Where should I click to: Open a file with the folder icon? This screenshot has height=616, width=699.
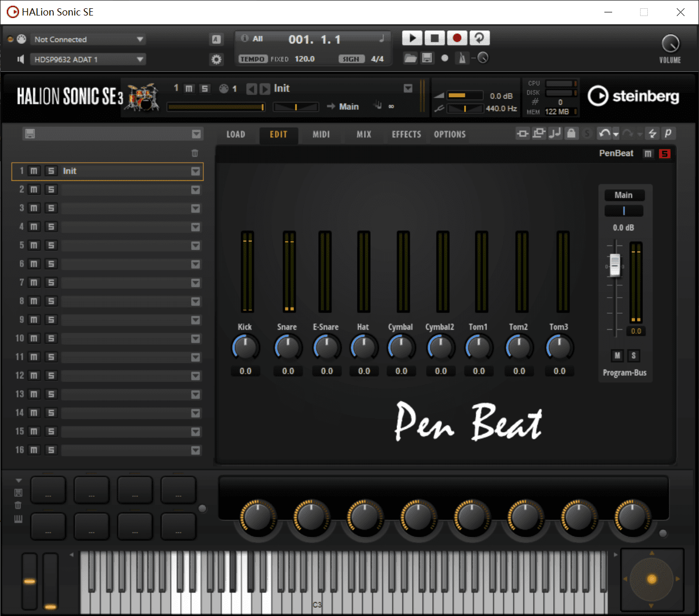click(411, 58)
